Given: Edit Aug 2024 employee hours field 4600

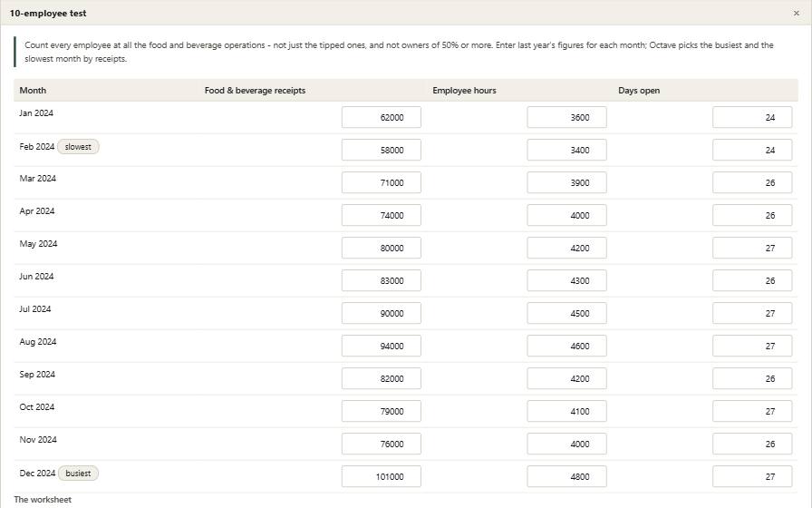Looking at the screenshot, I should click(x=566, y=346).
